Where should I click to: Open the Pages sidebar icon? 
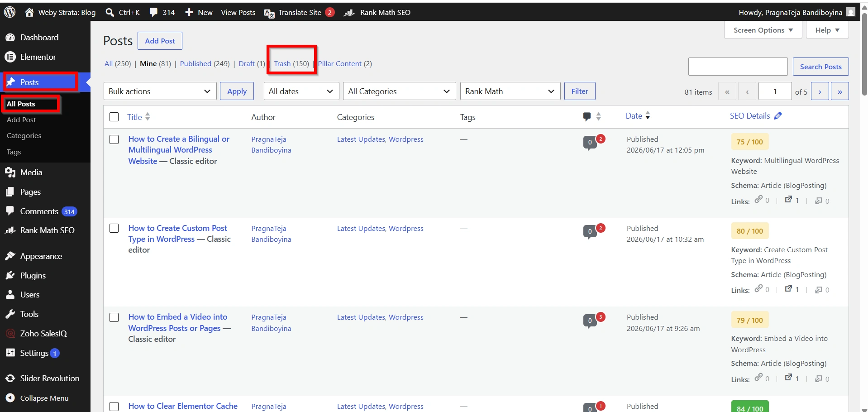click(10, 192)
